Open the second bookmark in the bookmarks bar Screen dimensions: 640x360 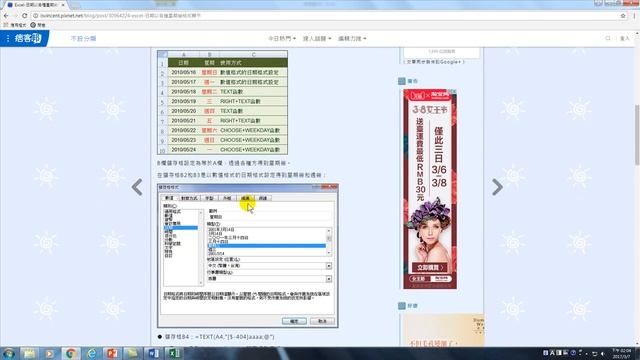38,25
